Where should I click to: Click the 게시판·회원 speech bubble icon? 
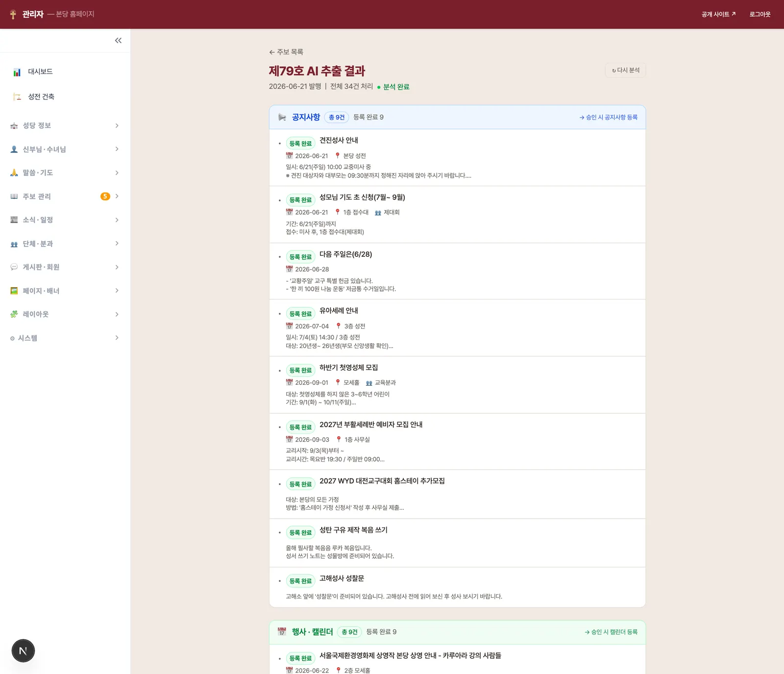(x=14, y=267)
